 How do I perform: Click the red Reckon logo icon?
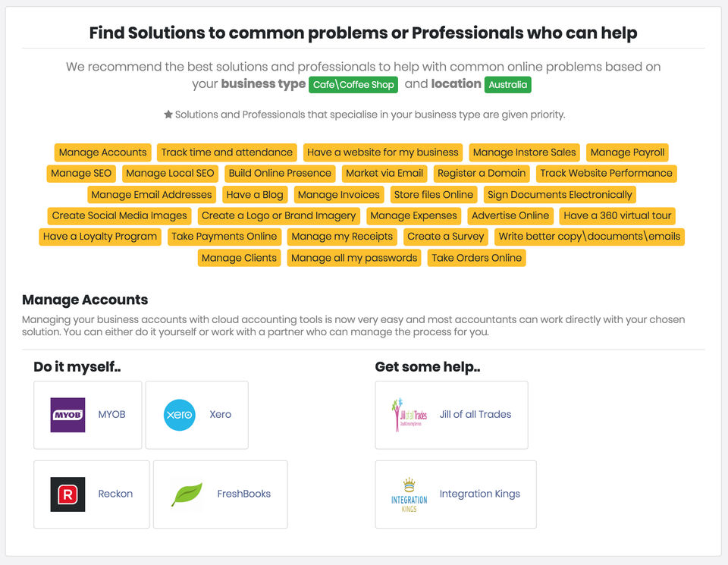[67, 494]
